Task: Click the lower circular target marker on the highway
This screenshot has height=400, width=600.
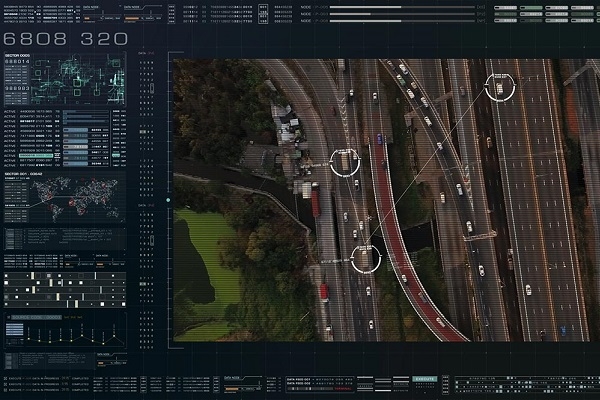Action: point(366,257)
